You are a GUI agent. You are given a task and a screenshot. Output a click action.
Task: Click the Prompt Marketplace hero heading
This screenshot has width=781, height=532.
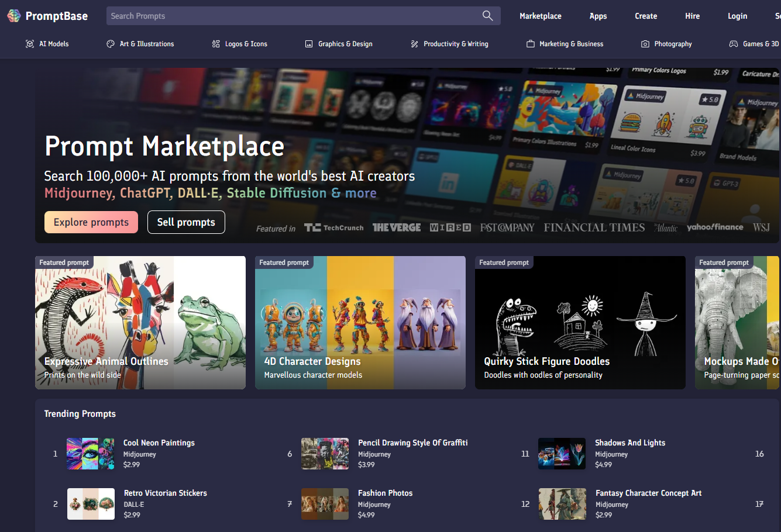tap(164, 146)
